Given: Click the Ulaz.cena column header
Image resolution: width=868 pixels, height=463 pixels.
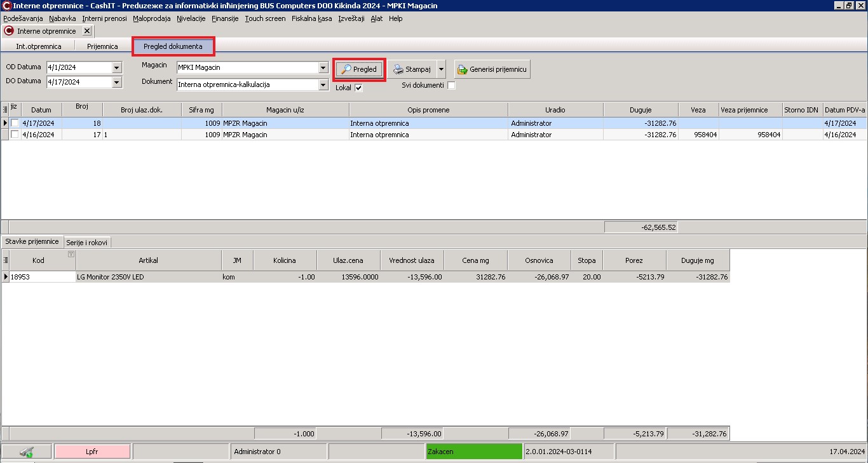Looking at the screenshot, I should 348,260.
